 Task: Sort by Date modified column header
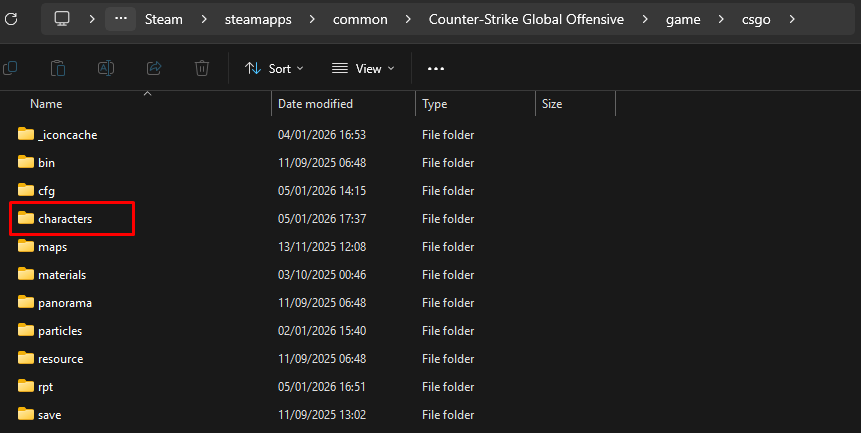pos(315,104)
